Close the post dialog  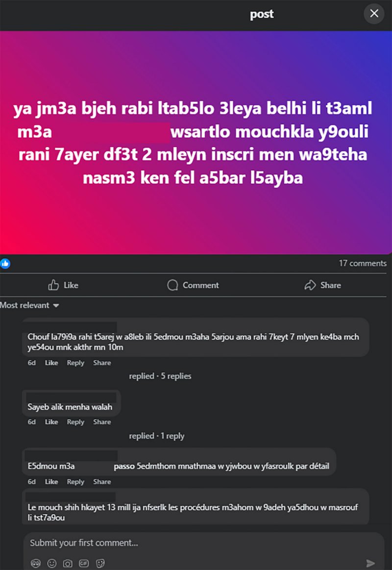374,14
